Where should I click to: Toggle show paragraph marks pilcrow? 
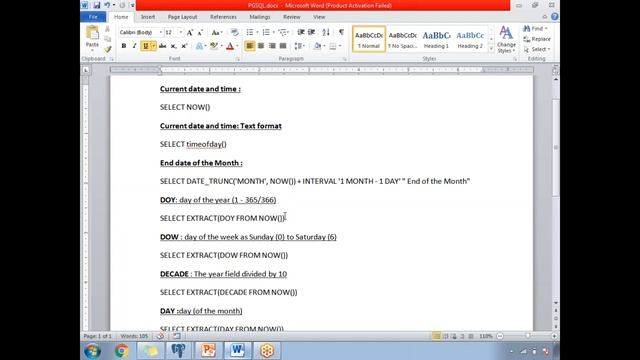341,32
